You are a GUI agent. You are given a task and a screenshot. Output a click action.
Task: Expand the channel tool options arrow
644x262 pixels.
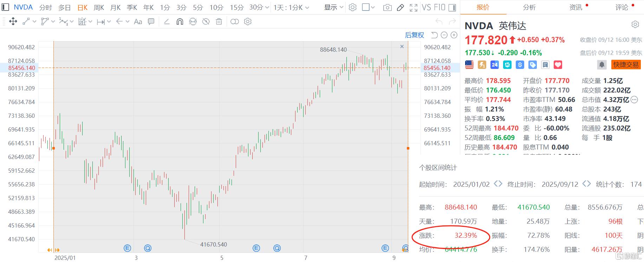pyautogui.click(x=53, y=21)
